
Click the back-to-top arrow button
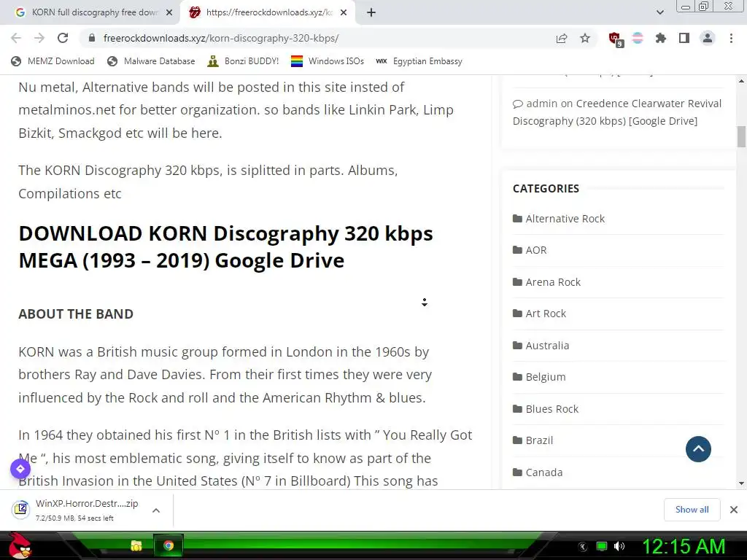(x=698, y=449)
